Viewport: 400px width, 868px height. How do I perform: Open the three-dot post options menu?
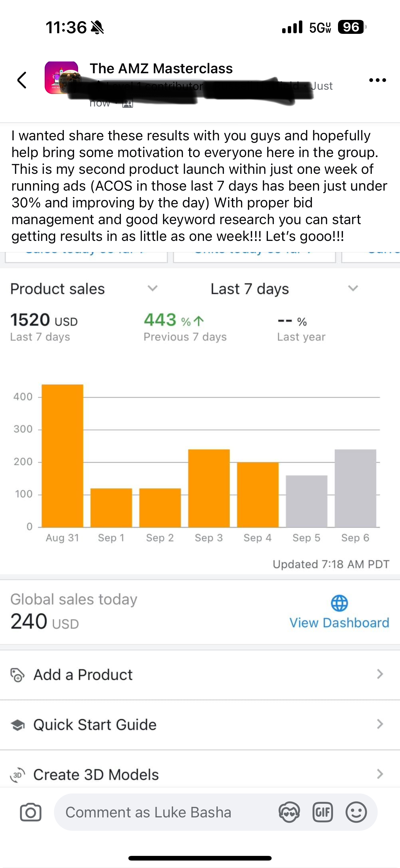[x=377, y=80]
